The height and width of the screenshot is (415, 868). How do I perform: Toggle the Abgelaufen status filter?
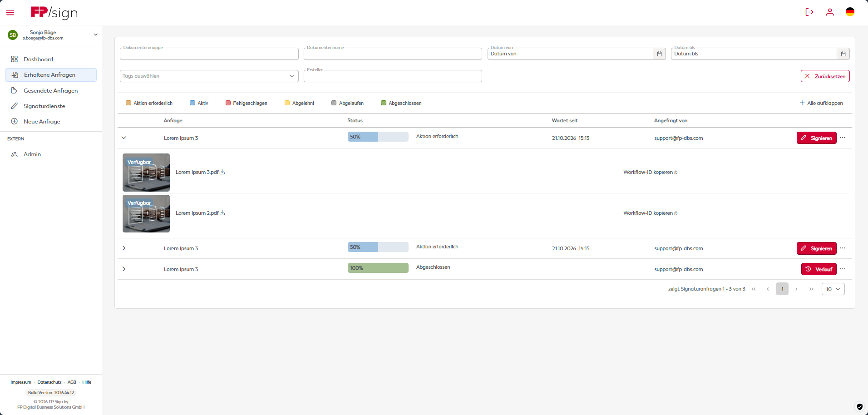(x=347, y=103)
